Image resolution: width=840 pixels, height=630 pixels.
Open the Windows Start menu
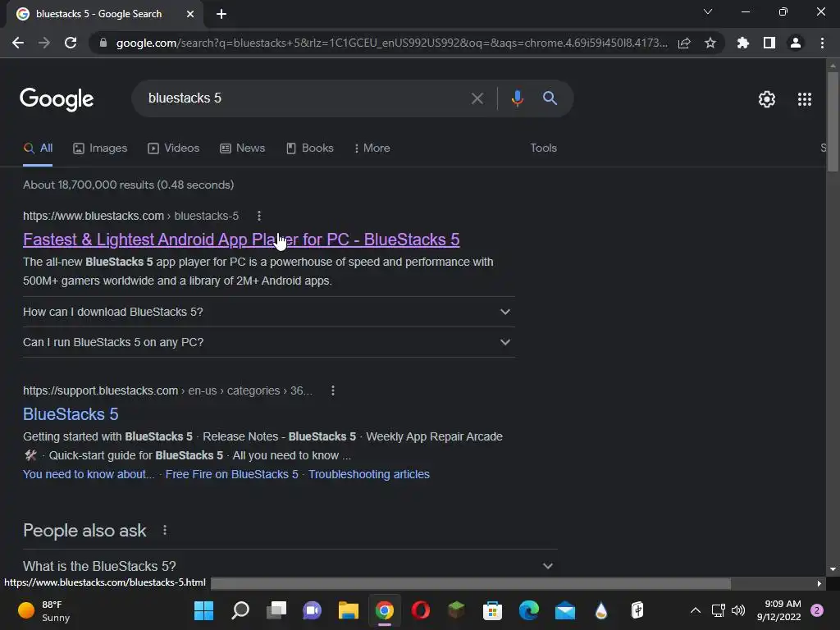coord(203,610)
